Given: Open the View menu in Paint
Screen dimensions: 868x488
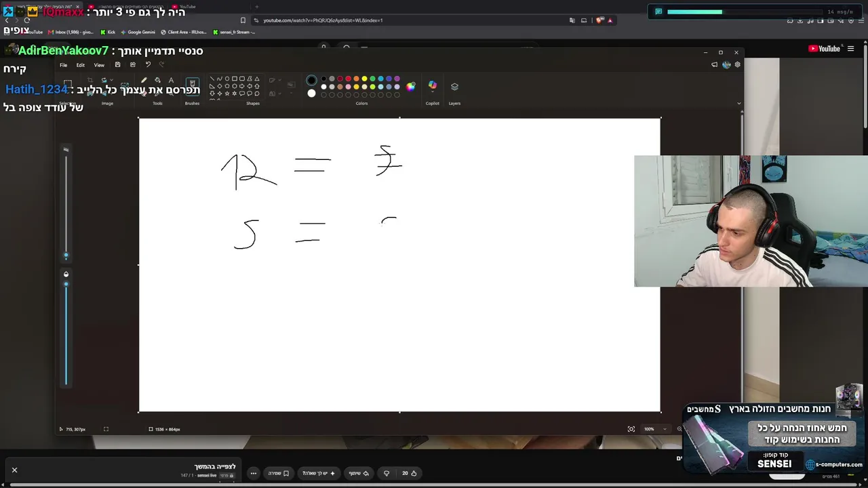Looking at the screenshot, I should [99, 65].
